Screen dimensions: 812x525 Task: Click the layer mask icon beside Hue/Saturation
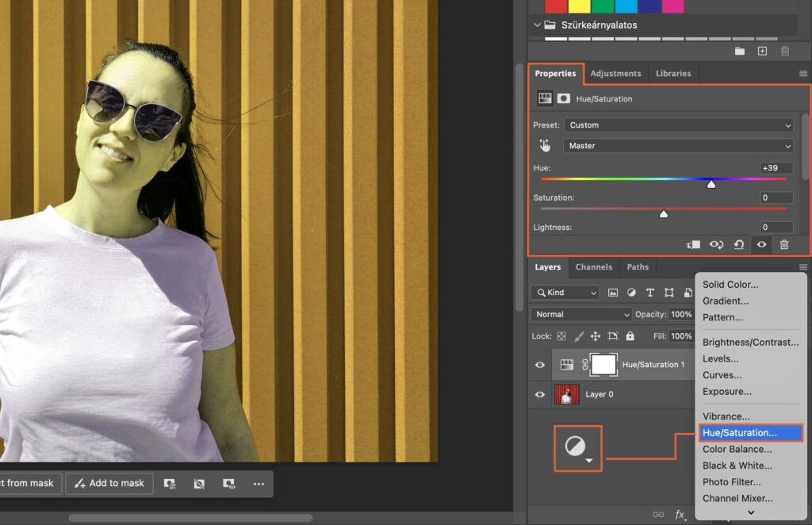click(564, 98)
